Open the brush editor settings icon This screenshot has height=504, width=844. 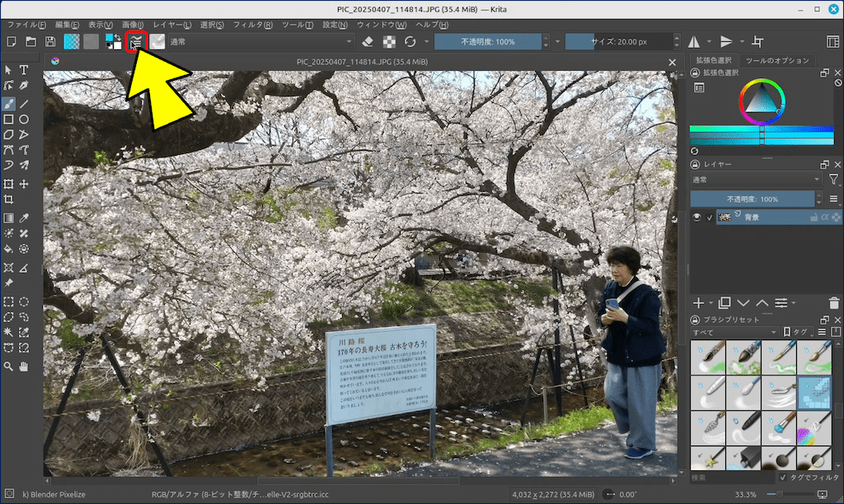pos(135,41)
